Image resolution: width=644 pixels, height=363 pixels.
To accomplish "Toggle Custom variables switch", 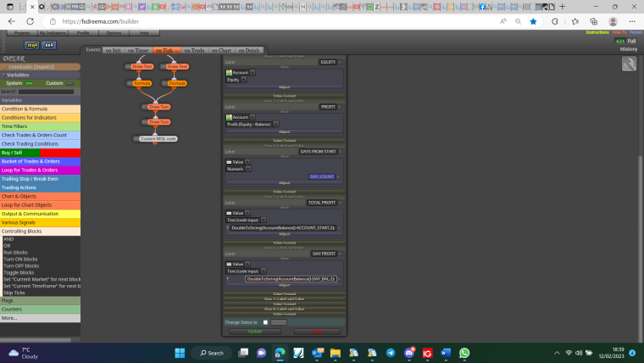I will click(69, 83).
